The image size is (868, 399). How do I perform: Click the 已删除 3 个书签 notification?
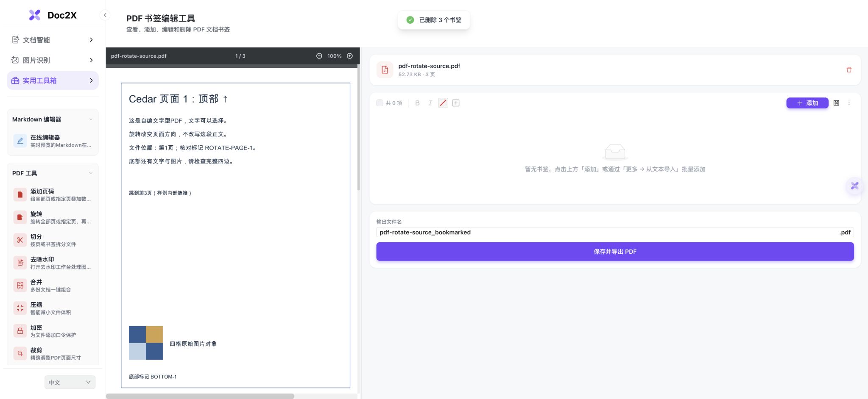(x=434, y=20)
